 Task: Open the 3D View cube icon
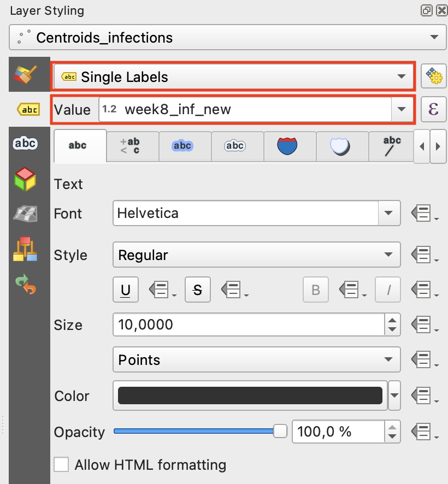25,179
